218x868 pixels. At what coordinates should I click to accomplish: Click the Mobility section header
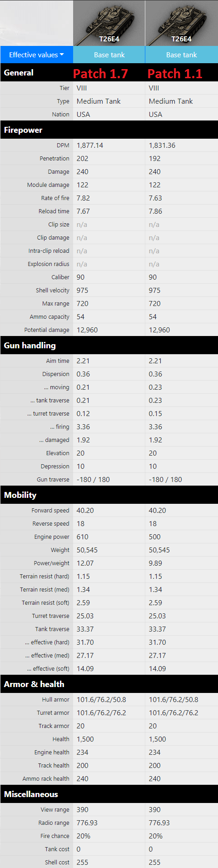tap(109, 495)
